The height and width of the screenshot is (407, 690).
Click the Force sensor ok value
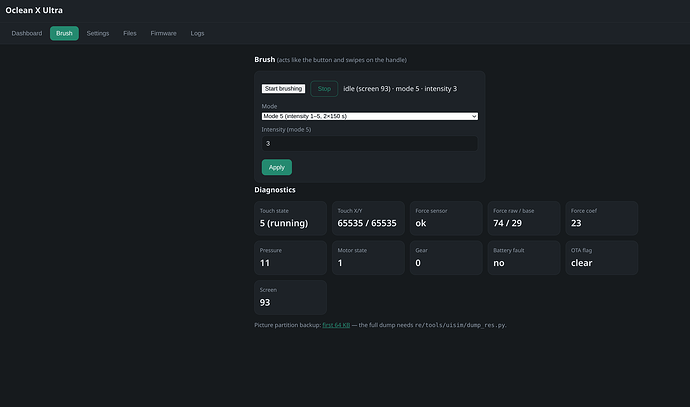[x=421, y=223]
